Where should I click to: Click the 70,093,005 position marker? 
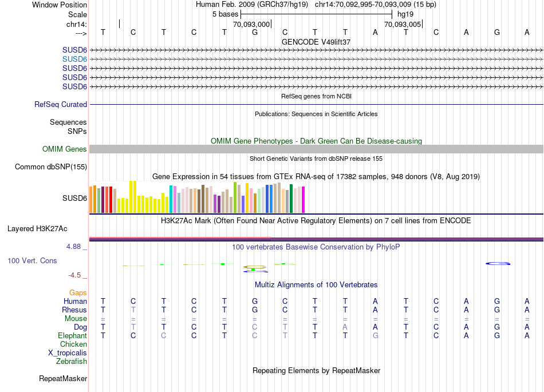[403, 24]
